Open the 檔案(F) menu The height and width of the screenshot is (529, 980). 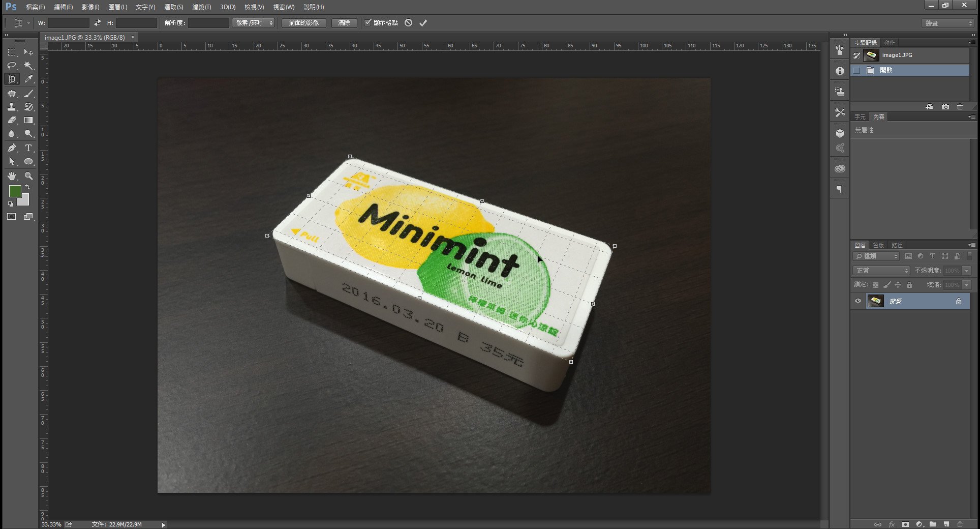point(36,7)
